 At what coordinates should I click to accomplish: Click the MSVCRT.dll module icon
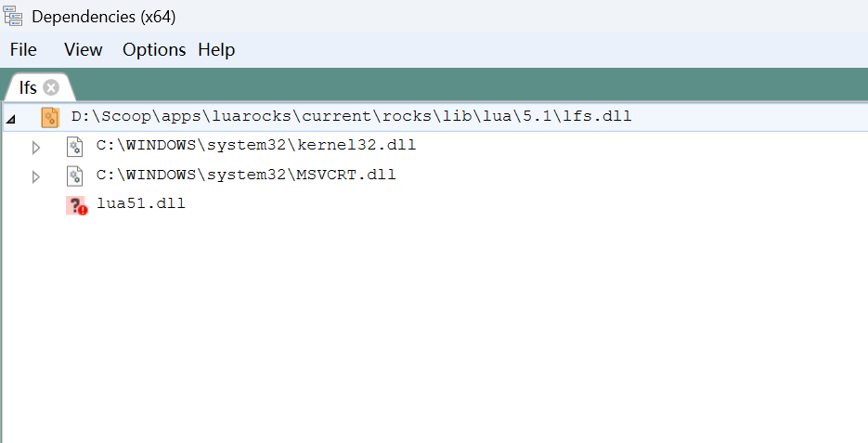click(75, 176)
